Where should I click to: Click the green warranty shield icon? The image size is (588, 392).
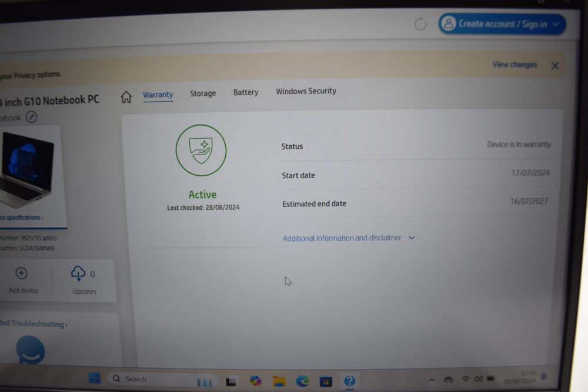201,150
